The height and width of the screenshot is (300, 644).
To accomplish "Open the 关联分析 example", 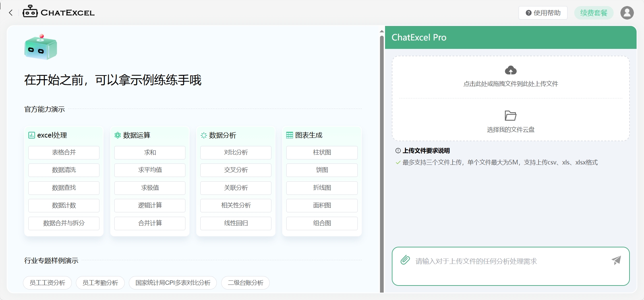I will pos(236,188).
